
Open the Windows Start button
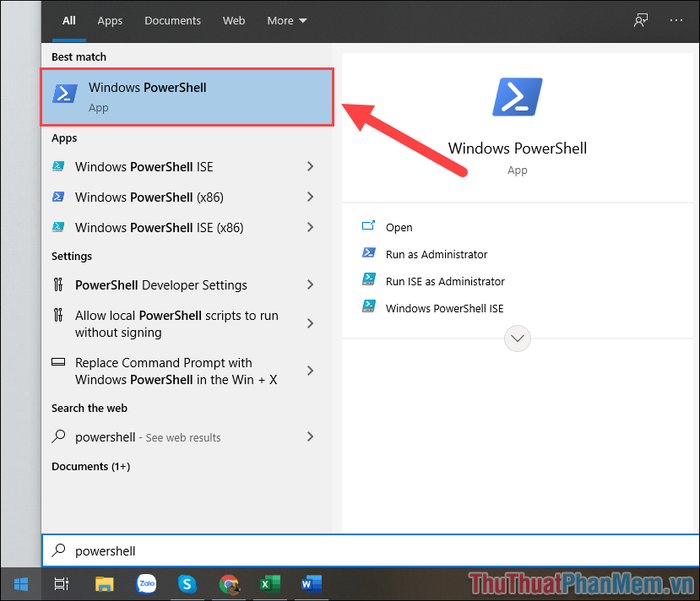pos(21,584)
